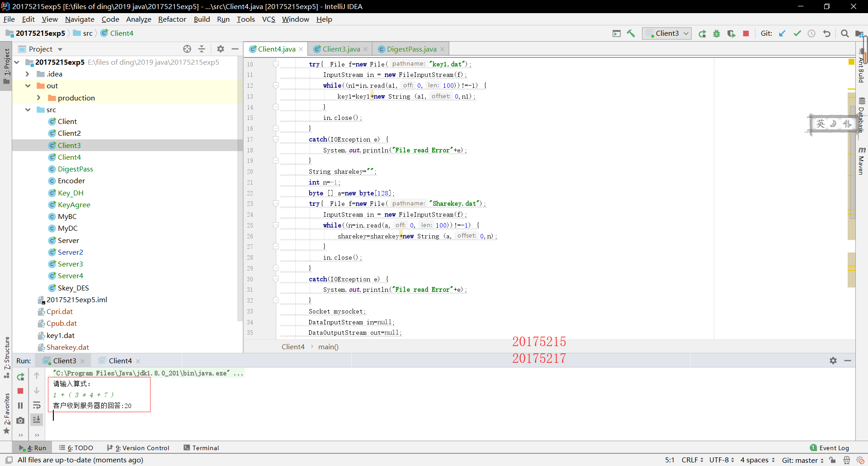The height and width of the screenshot is (466, 868).
Task: Collapse the 20175215exp5 root folder
Action: [17, 62]
